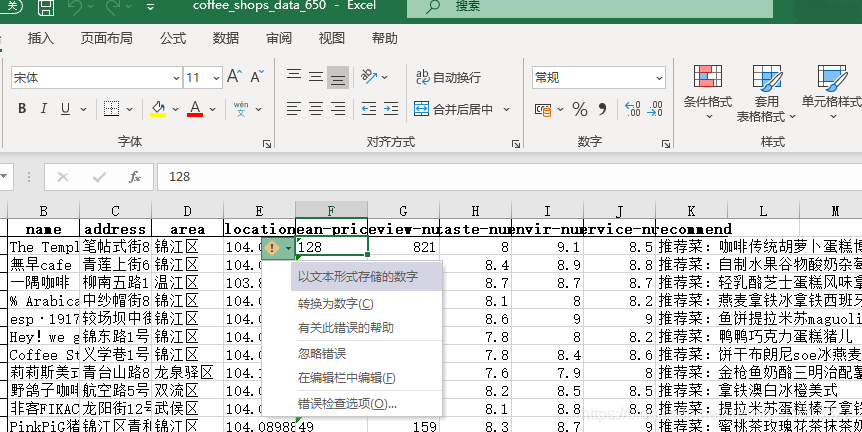Screen dimensions: 862x432
Task: Apply Percent Style format
Action: point(580,109)
